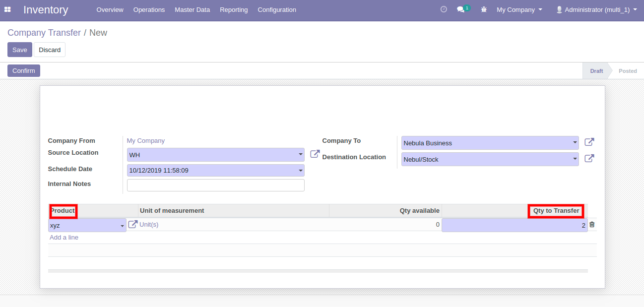Open the Schedule Date picker dropdown
Image resolution: width=644 pixels, height=307 pixels.
(300, 171)
